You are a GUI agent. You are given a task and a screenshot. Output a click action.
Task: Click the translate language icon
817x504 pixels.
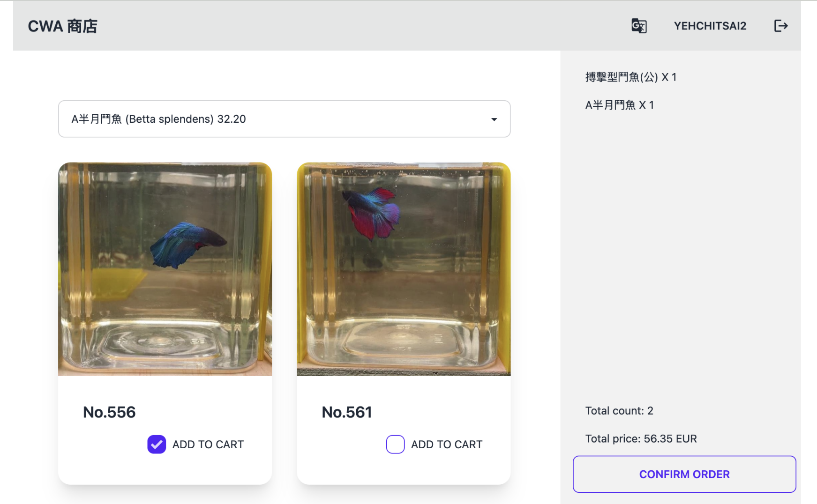point(639,26)
